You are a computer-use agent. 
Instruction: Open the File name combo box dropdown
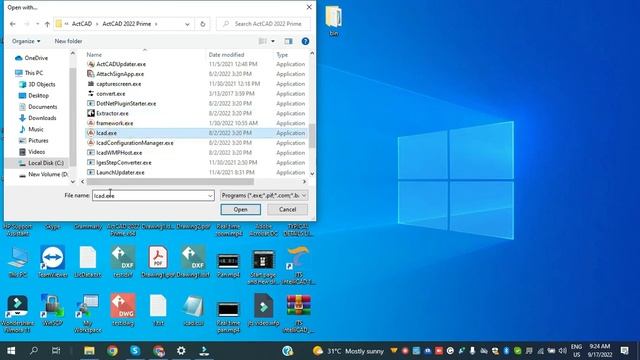pos(210,196)
